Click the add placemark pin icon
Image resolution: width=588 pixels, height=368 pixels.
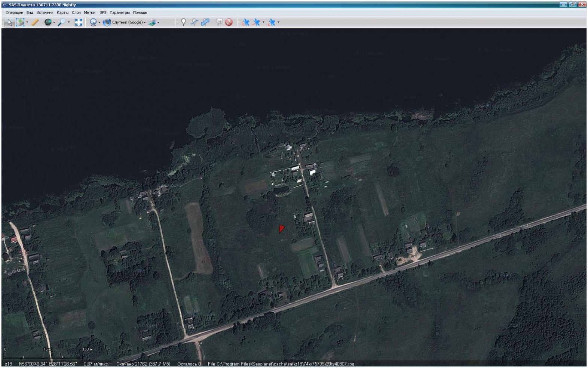(183, 22)
